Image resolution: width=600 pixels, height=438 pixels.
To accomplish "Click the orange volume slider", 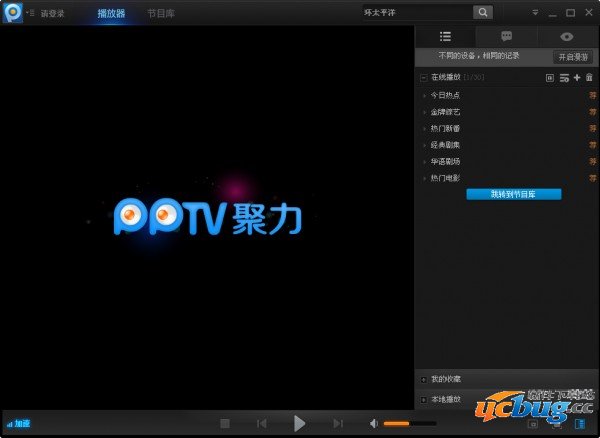I will tap(410, 423).
